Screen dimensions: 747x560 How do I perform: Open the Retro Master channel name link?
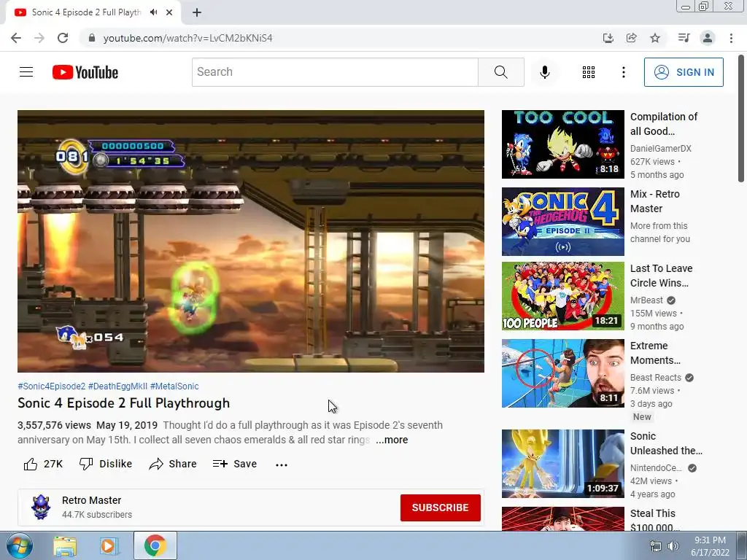click(91, 500)
